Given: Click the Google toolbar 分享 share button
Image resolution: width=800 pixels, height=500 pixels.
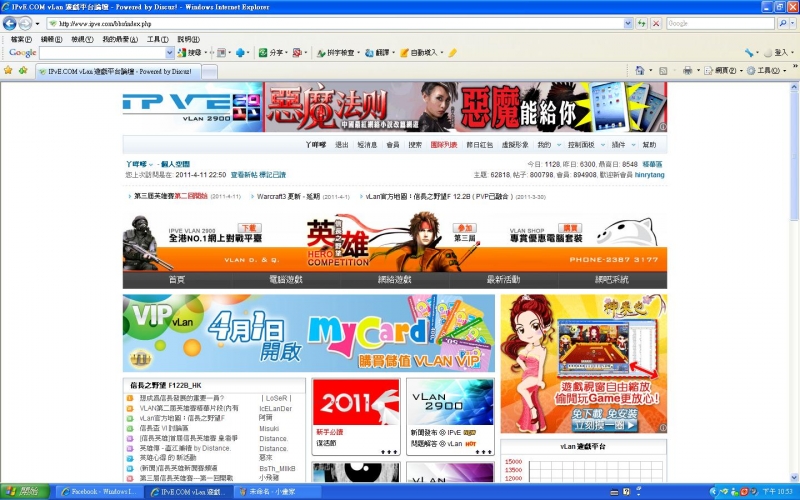Looking at the screenshot, I should click(271, 53).
